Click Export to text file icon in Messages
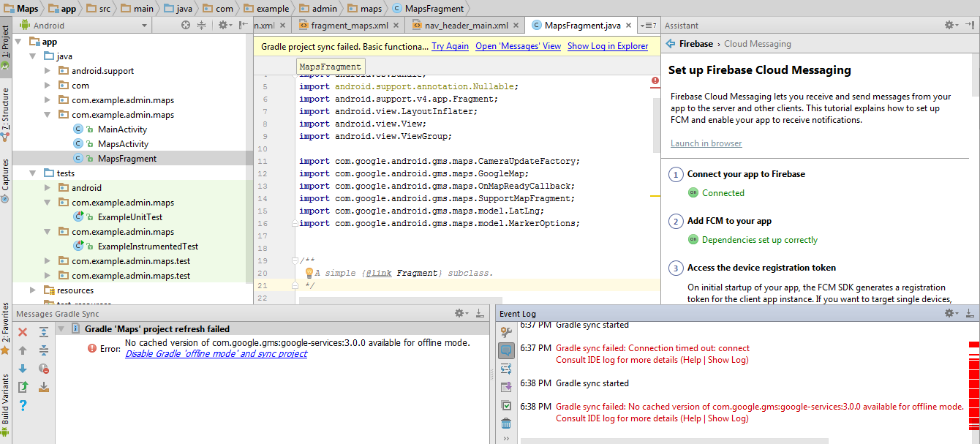This screenshot has height=444, width=980. click(23, 387)
